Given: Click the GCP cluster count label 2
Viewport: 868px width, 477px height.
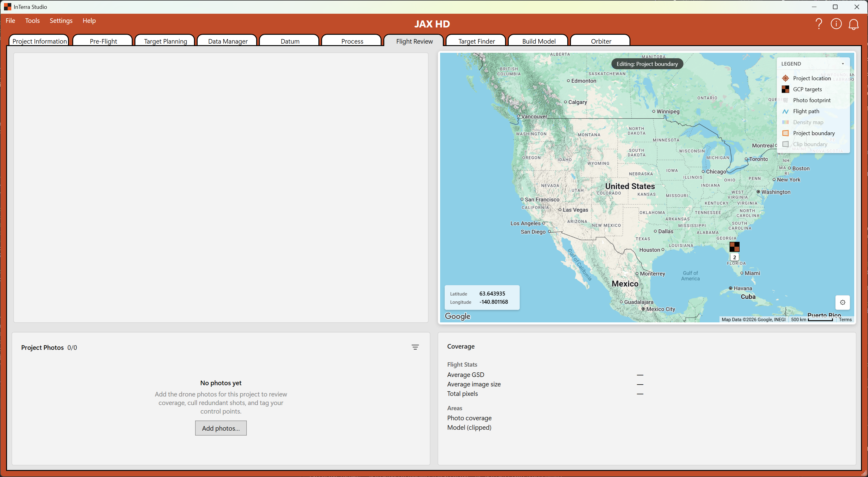Looking at the screenshot, I should [734, 257].
